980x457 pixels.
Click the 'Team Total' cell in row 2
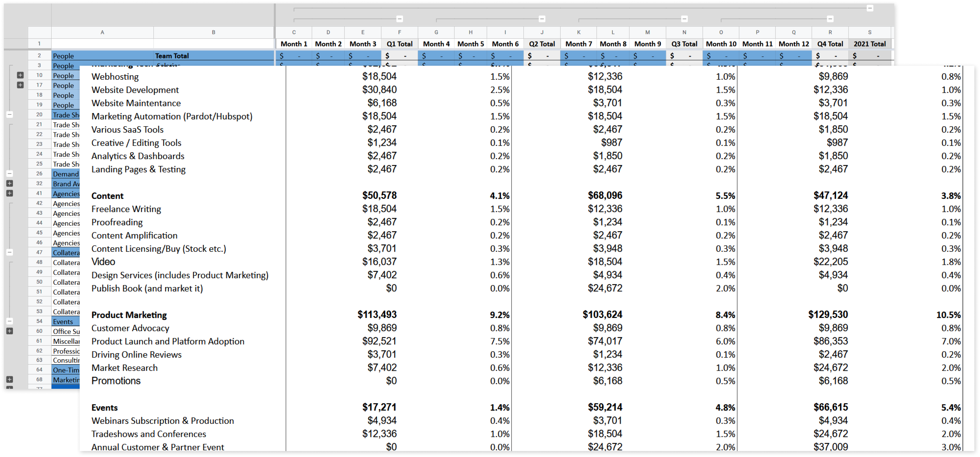213,56
